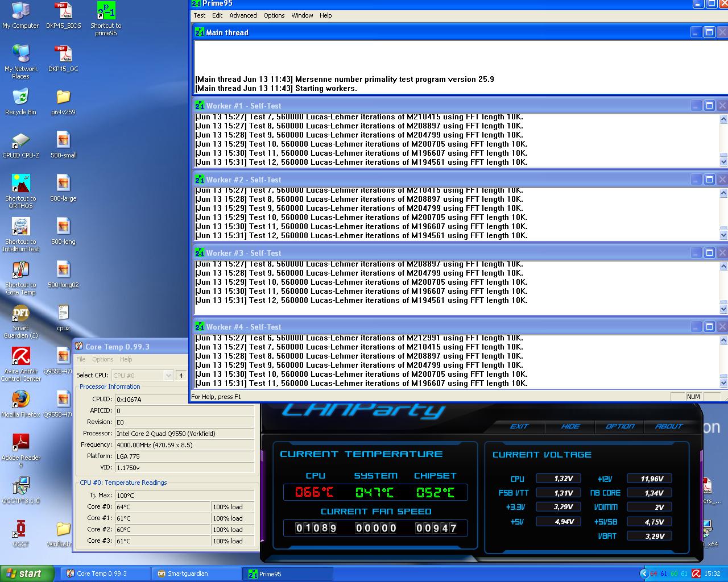Screen dimensions: 728x582
Task: Click the Windows start button
Action: pos(27,573)
